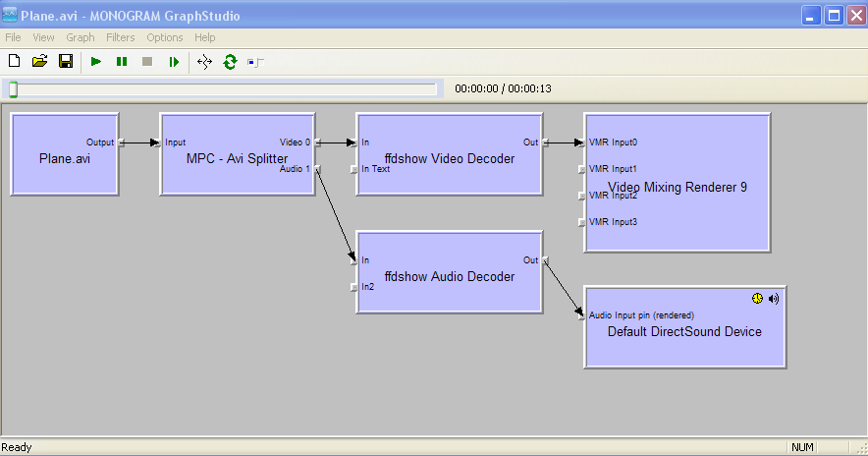
Task: Open a file with the folder icon
Action: 40,62
